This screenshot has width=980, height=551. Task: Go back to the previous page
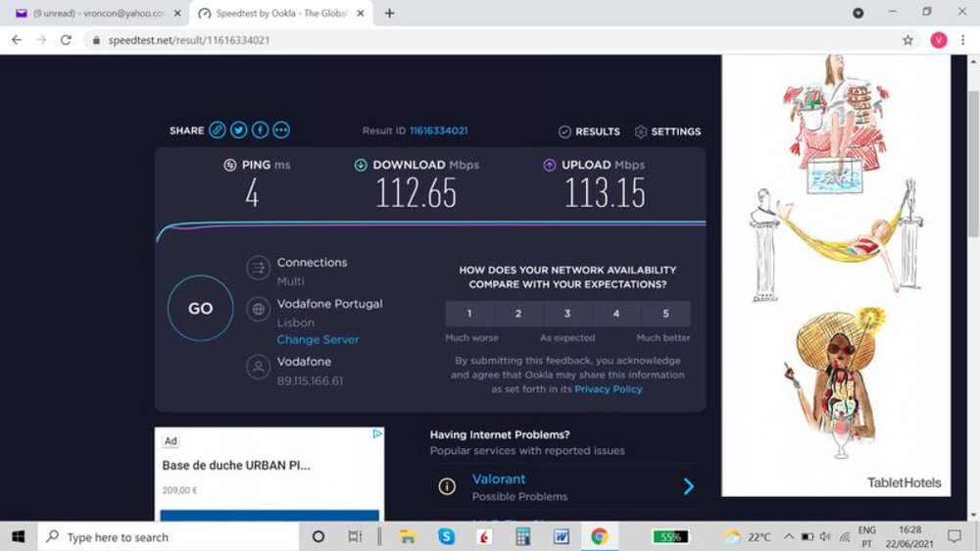[17, 40]
